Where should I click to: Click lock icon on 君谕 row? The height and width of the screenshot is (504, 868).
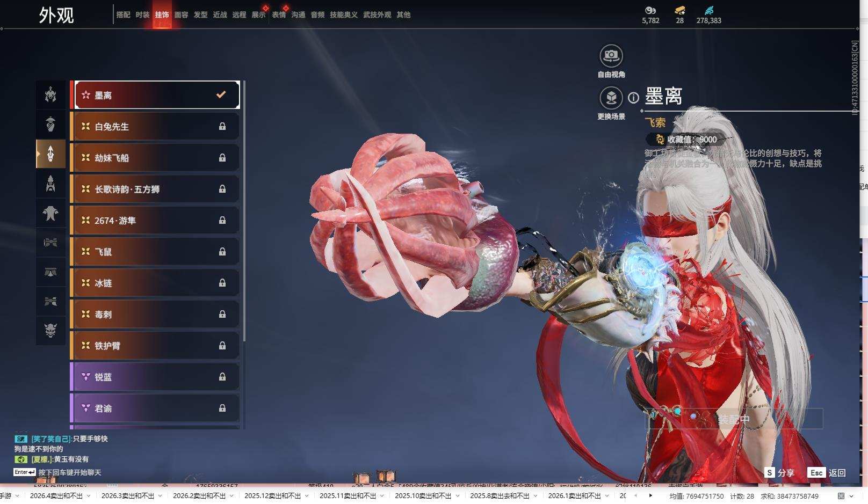point(222,408)
